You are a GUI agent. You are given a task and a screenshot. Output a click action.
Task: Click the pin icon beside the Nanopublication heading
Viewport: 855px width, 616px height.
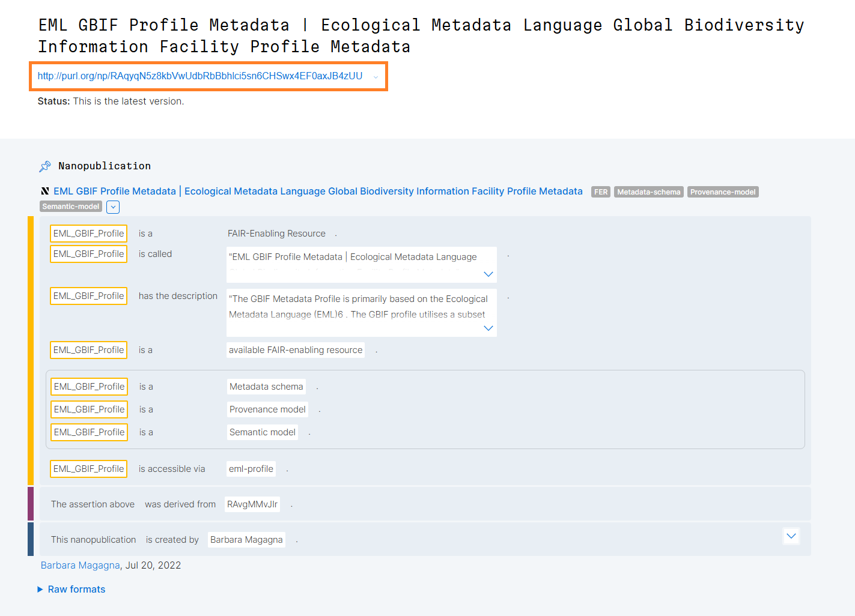pyautogui.click(x=45, y=166)
